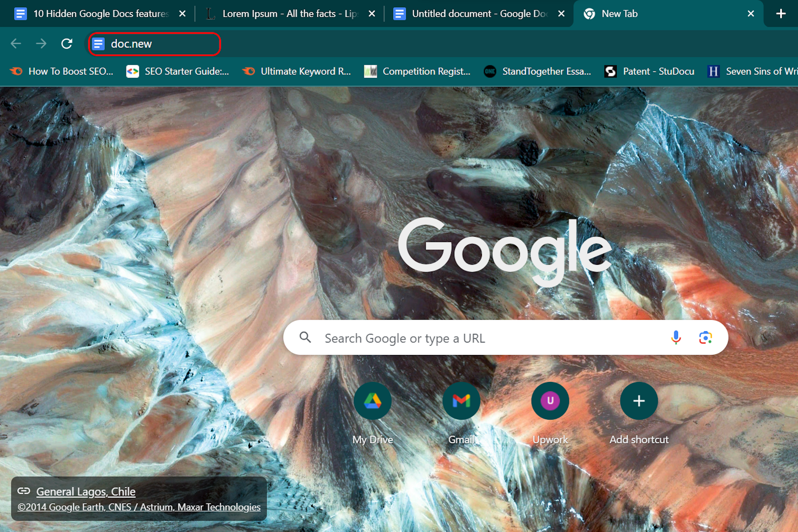This screenshot has width=798, height=532.
Task: Open the My Drive shortcut
Action: (x=372, y=401)
